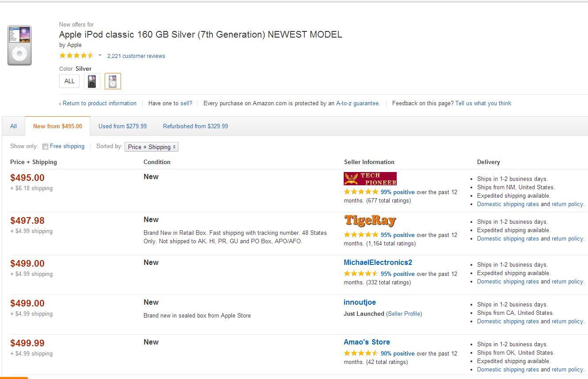Open the 2,221 customer reviews link
Viewport: 588px width, 379px height.
tap(136, 56)
